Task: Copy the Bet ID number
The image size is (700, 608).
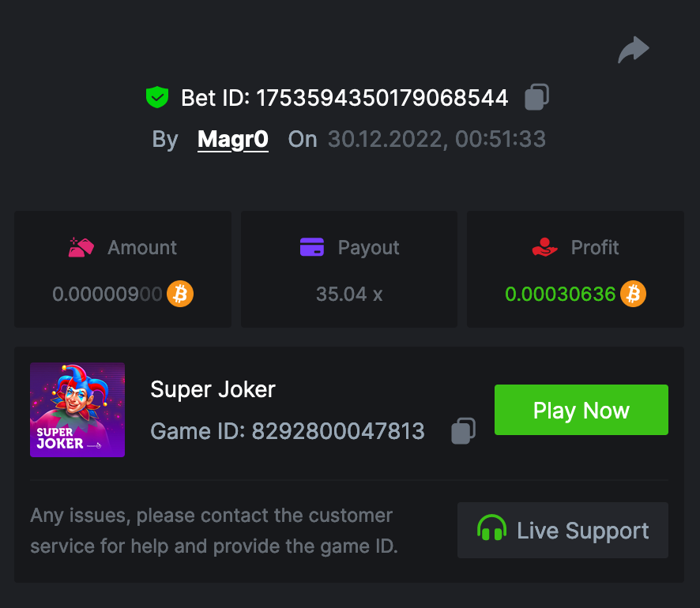Action: 537,97
